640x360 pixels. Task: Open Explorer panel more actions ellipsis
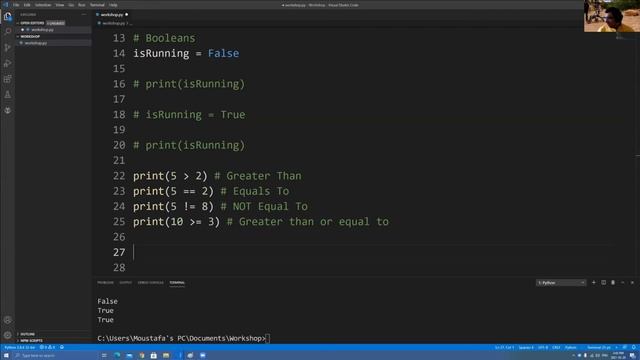pos(84,14)
